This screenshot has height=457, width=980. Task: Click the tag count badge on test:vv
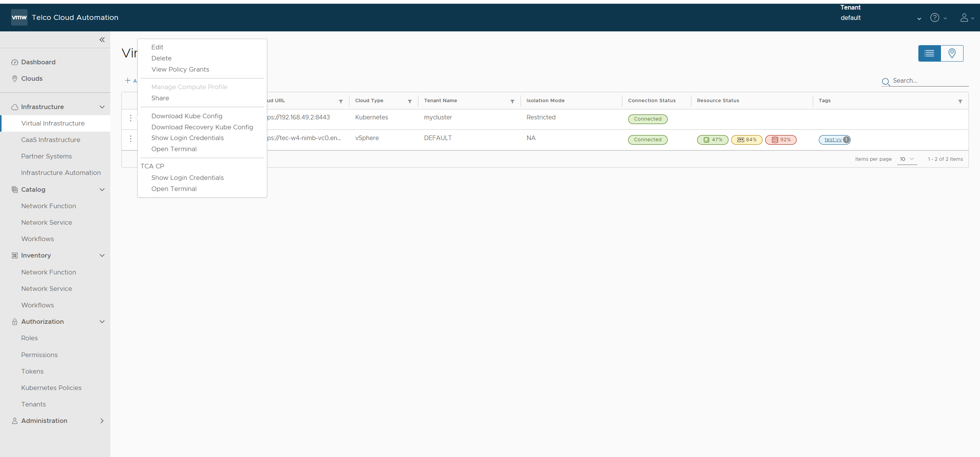point(846,140)
